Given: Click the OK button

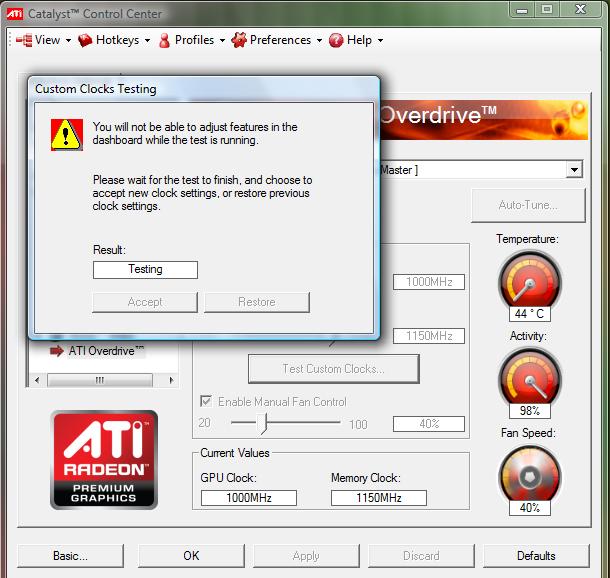Looking at the screenshot, I should click(x=191, y=556).
